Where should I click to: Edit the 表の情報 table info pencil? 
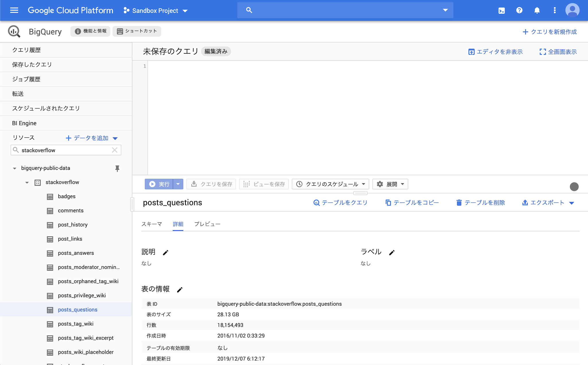180,290
